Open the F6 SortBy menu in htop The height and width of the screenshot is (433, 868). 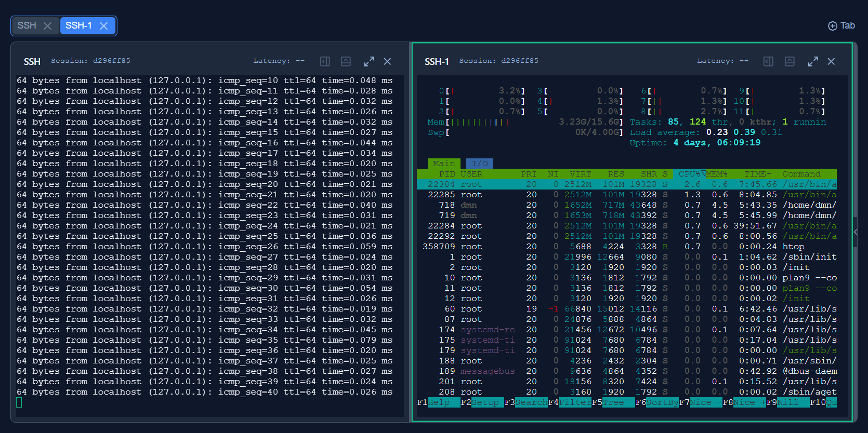[656, 402]
